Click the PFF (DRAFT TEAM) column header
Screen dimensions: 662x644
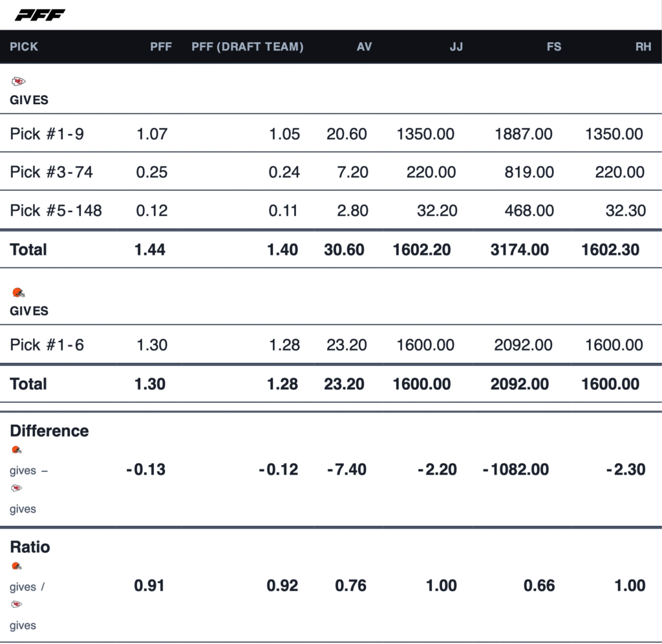pyautogui.click(x=248, y=47)
